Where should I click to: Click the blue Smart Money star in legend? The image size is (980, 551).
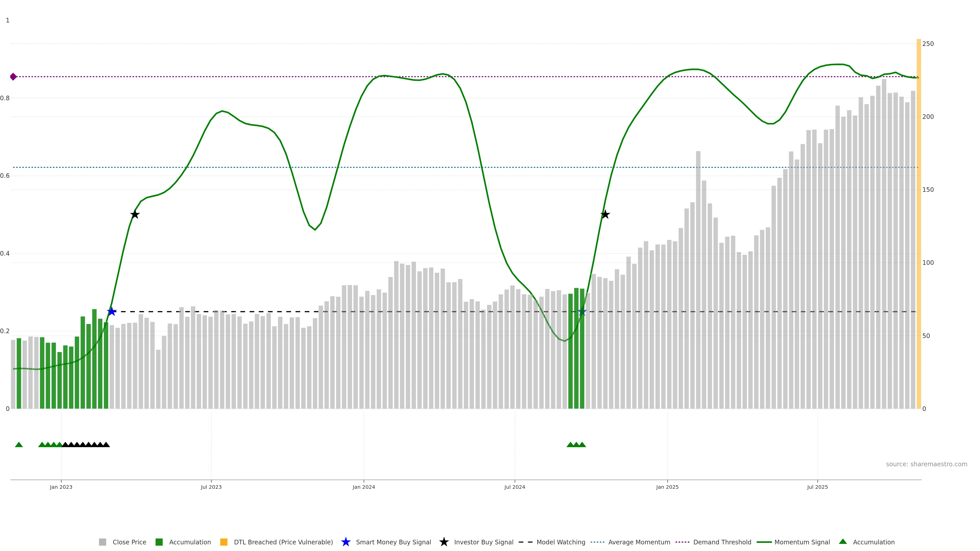click(x=346, y=542)
